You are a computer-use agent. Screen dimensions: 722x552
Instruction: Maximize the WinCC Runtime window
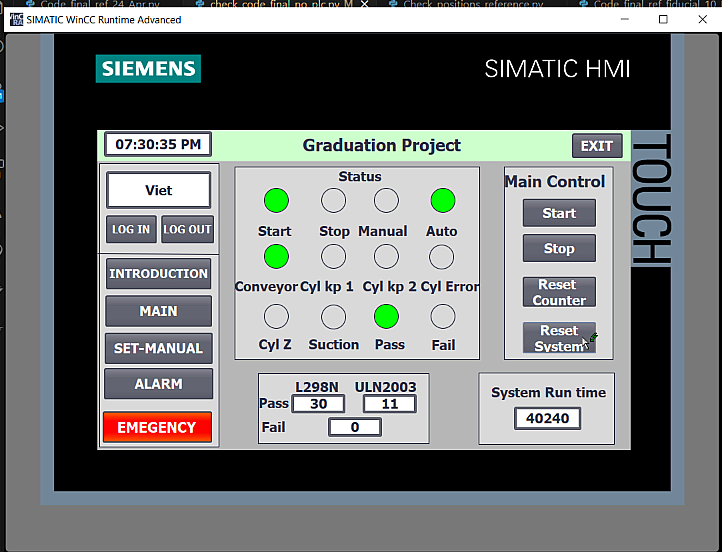tap(663, 19)
